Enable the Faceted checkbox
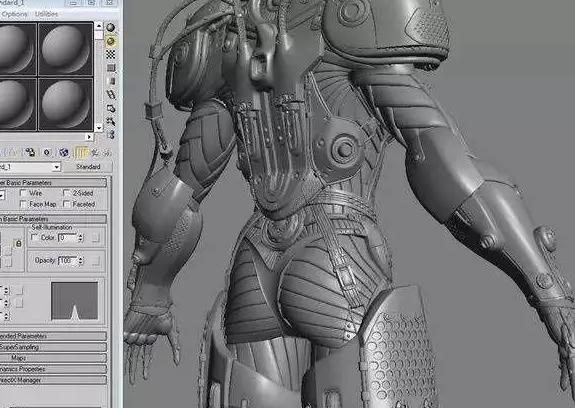Image resolution: width=575 pixels, height=408 pixels. pos(67,204)
